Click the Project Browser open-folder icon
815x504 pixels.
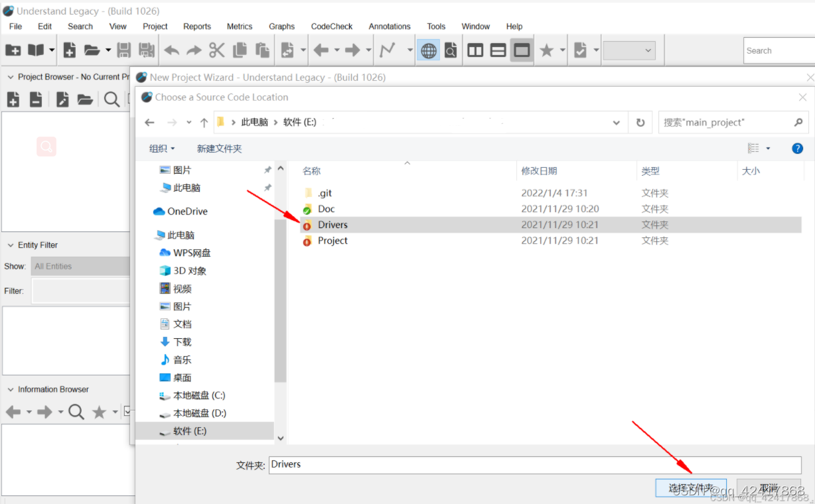coord(85,99)
